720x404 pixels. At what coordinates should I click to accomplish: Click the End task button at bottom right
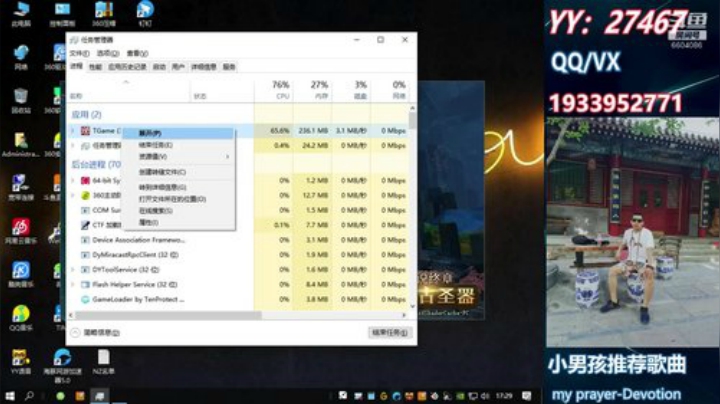(x=390, y=332)
